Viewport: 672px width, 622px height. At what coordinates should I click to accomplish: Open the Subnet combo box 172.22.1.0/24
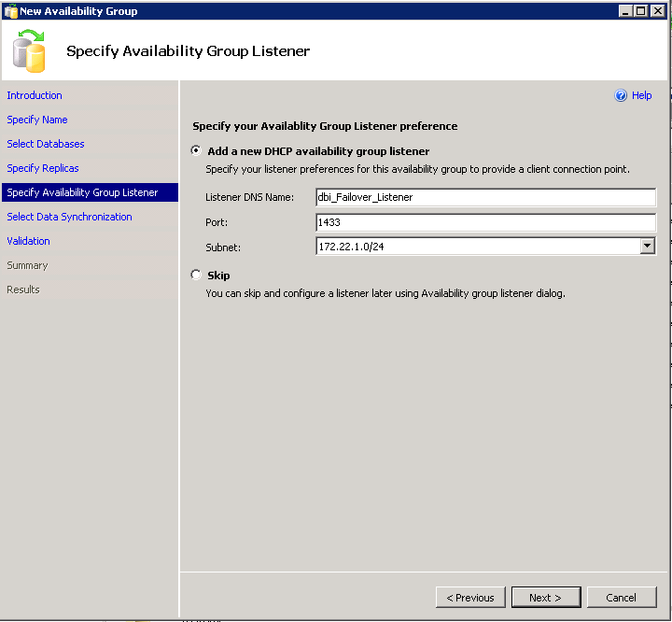pos(478,247)
